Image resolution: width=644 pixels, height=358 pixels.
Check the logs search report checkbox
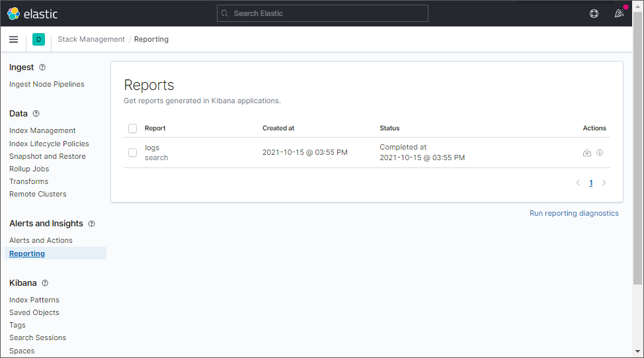(132, 153)
